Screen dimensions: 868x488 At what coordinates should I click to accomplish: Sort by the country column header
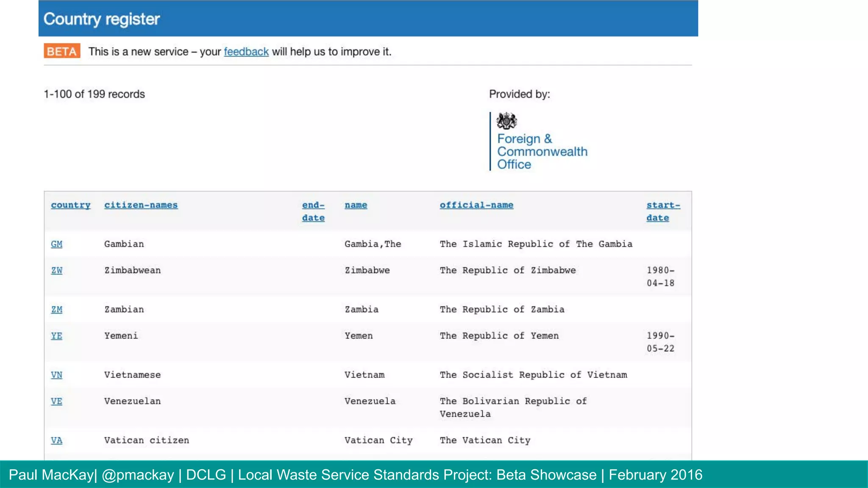point(71,205)
